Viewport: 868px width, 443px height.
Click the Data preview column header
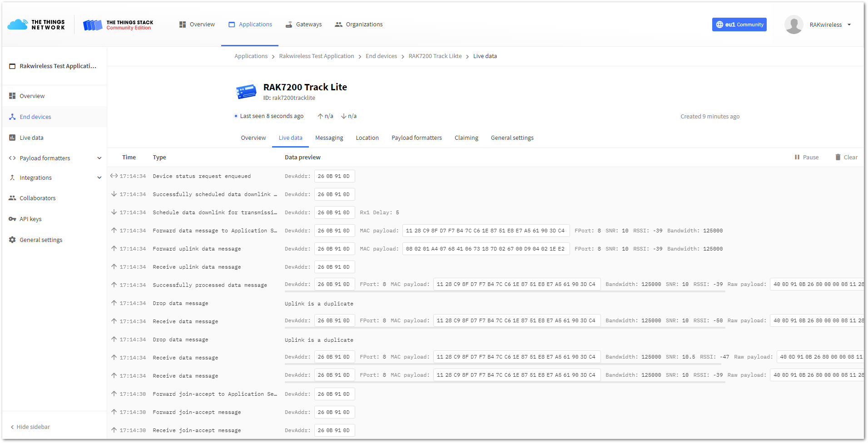pos(303,158)
